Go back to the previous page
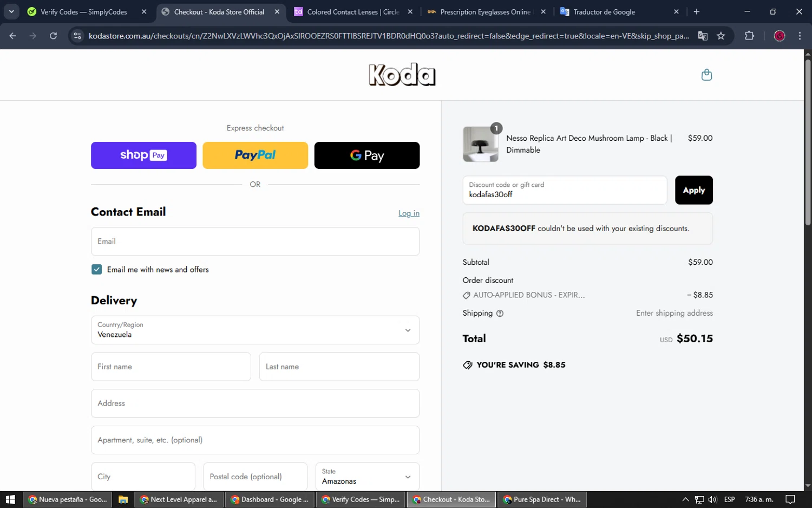The width and height of the screenshot is (812, 508). coord(13,36)
